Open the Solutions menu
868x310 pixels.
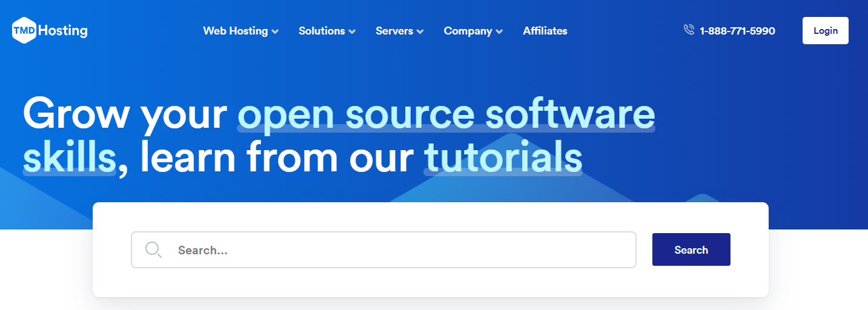(327, 31)
